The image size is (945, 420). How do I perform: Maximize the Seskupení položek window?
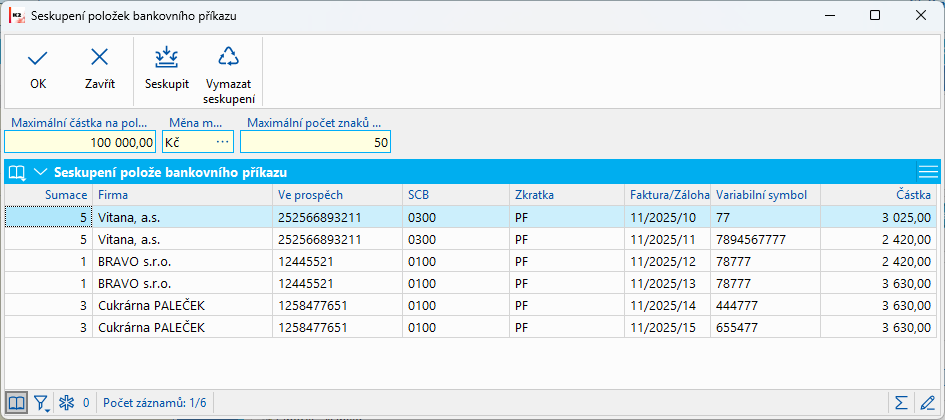click(x=875, y=16)
